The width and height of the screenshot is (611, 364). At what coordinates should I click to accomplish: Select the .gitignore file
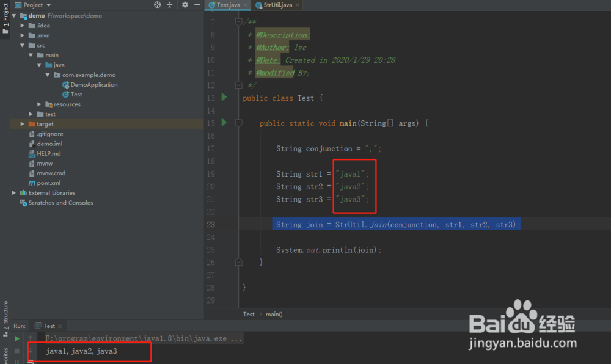click(50, 134)
